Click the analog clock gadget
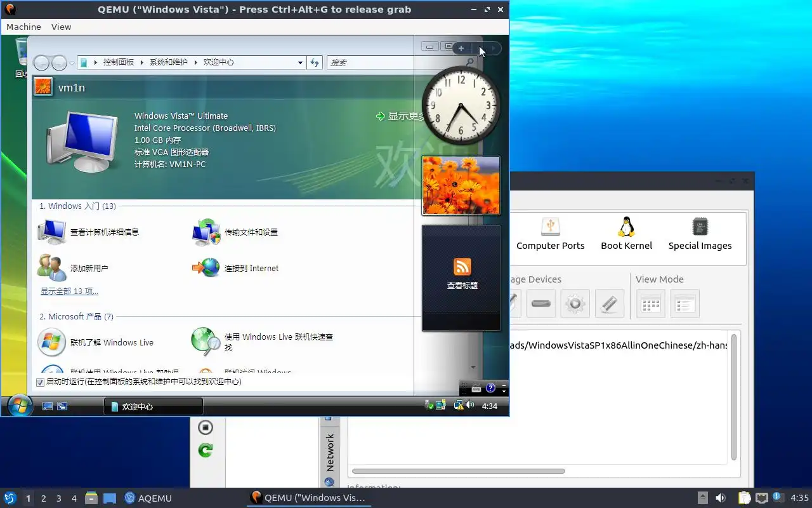 (x=461, y=105)
